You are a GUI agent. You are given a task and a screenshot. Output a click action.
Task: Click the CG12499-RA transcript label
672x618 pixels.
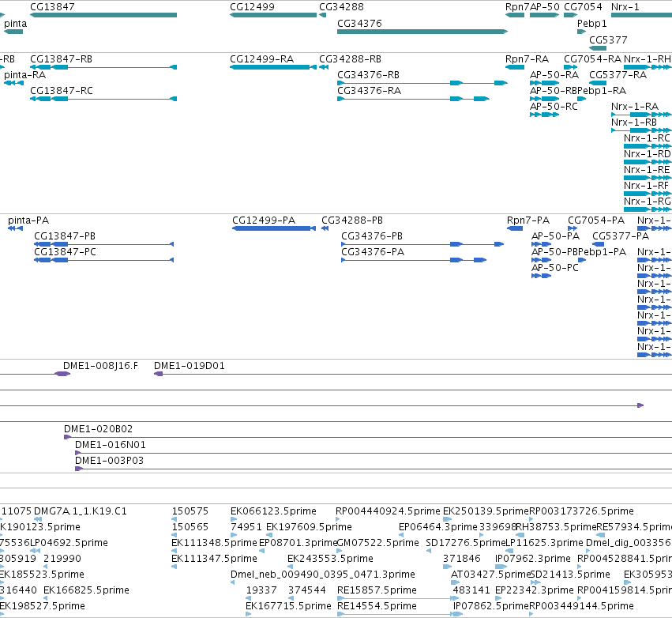[x=262, y=59]
